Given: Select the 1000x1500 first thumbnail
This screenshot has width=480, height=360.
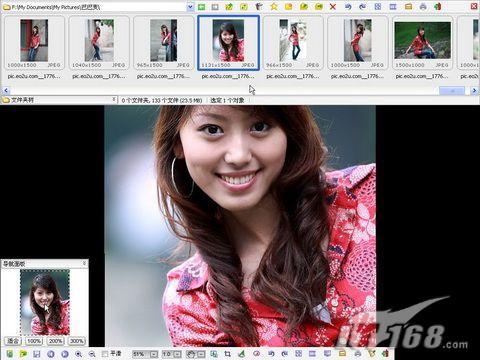Looking at the screenshot, I should [34, 42].
